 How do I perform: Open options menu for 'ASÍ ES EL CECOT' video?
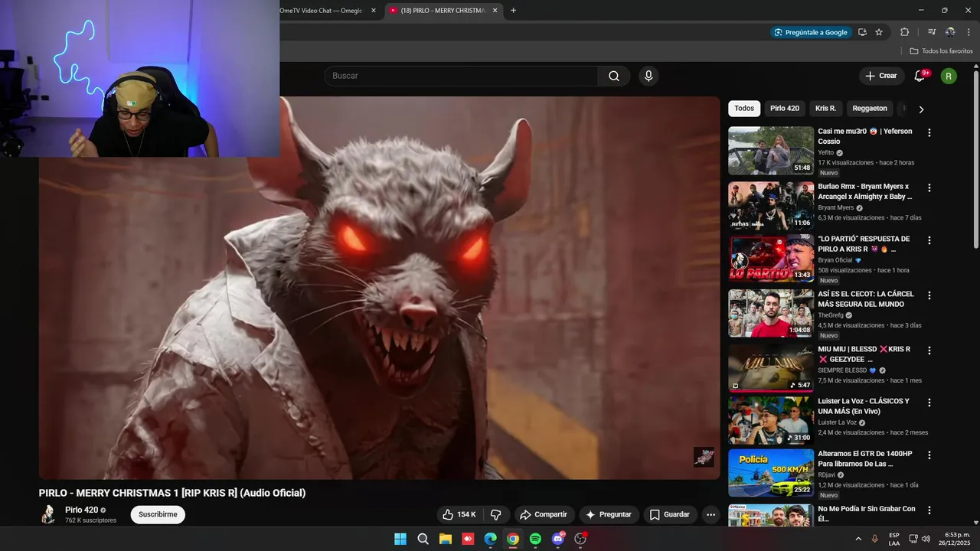pyautogui.click(x=929, y=295)
